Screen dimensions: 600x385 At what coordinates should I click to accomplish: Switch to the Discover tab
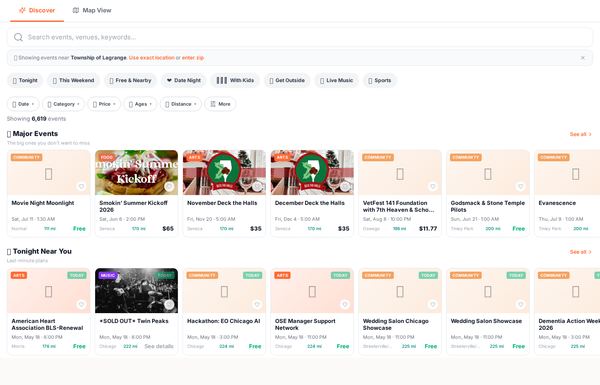click(x=37, y=10)
